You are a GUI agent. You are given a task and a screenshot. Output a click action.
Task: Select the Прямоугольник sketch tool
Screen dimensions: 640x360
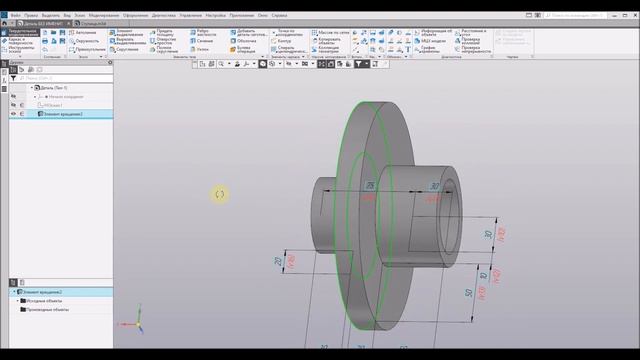tap(87, 49)
